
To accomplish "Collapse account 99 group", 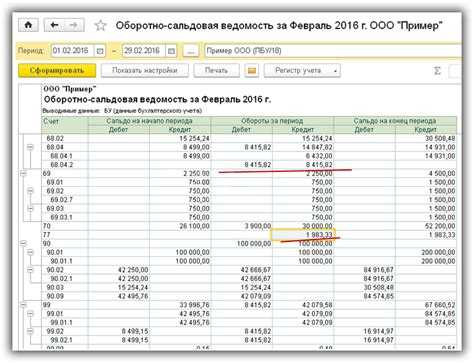I will click(23, 305).
